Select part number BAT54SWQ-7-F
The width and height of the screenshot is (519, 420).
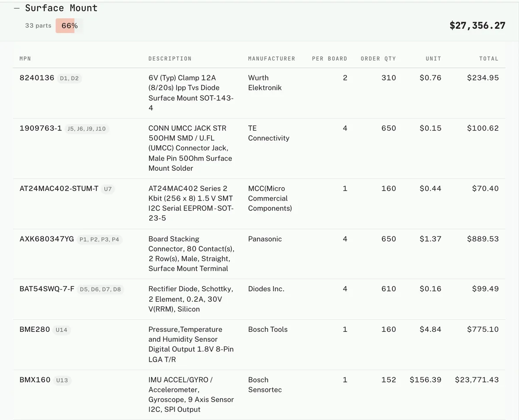pyautogui.click(x=47, y=289)
